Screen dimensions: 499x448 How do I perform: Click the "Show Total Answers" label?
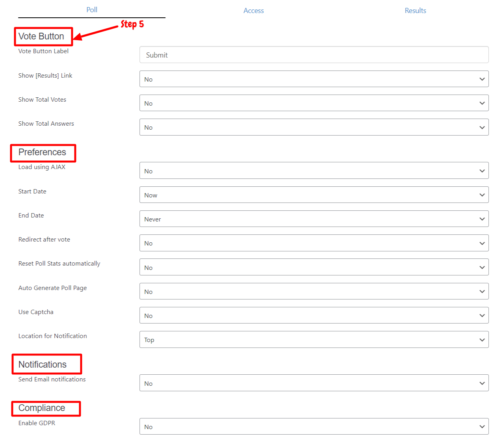coord(46,124)
